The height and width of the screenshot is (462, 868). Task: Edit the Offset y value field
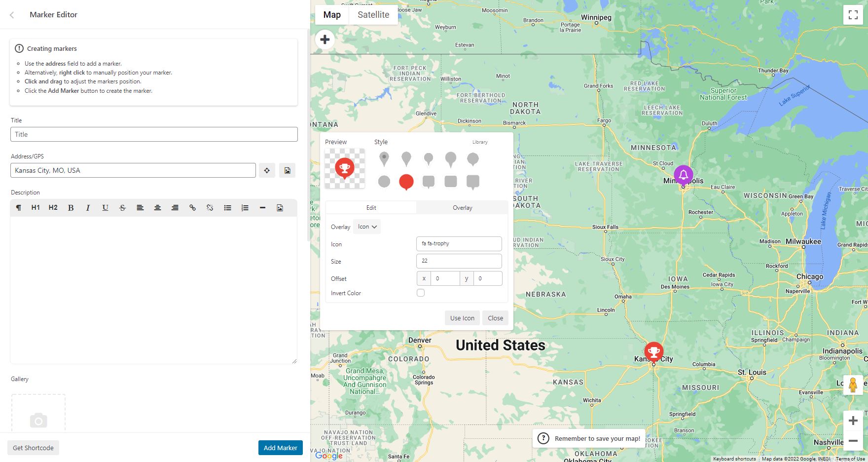click(x=488, y=278)
